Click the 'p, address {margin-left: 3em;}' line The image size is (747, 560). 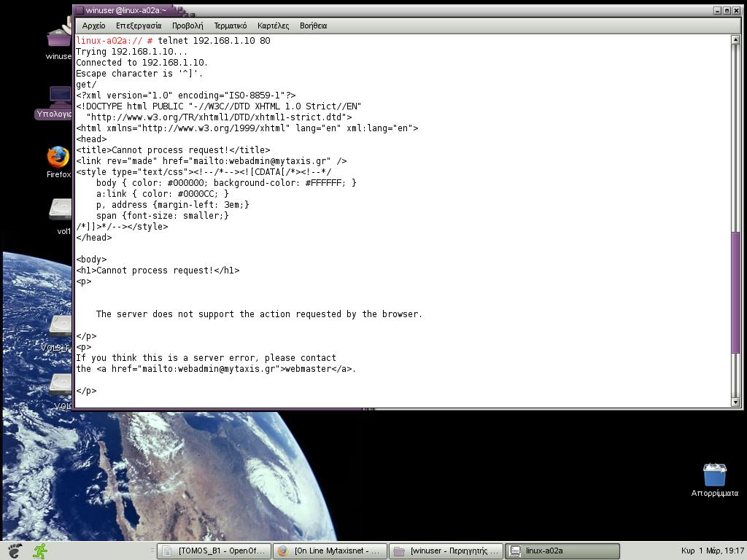click(x=172, y=205)
